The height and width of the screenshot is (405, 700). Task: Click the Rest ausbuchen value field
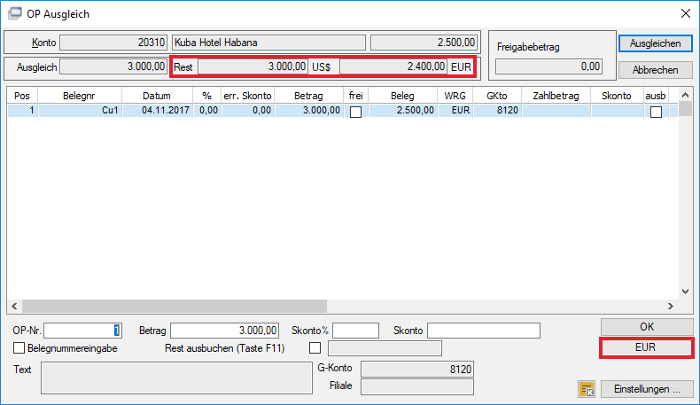pos(385,348)
